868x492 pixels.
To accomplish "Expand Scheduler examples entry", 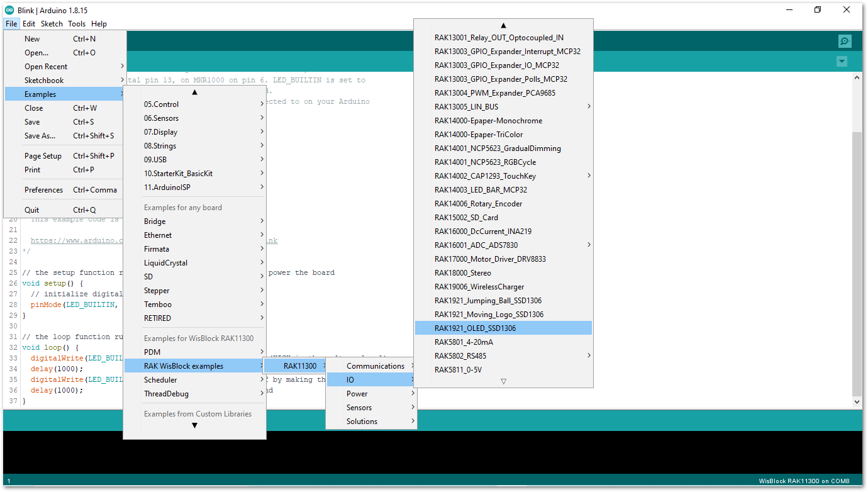I will 195,380.
